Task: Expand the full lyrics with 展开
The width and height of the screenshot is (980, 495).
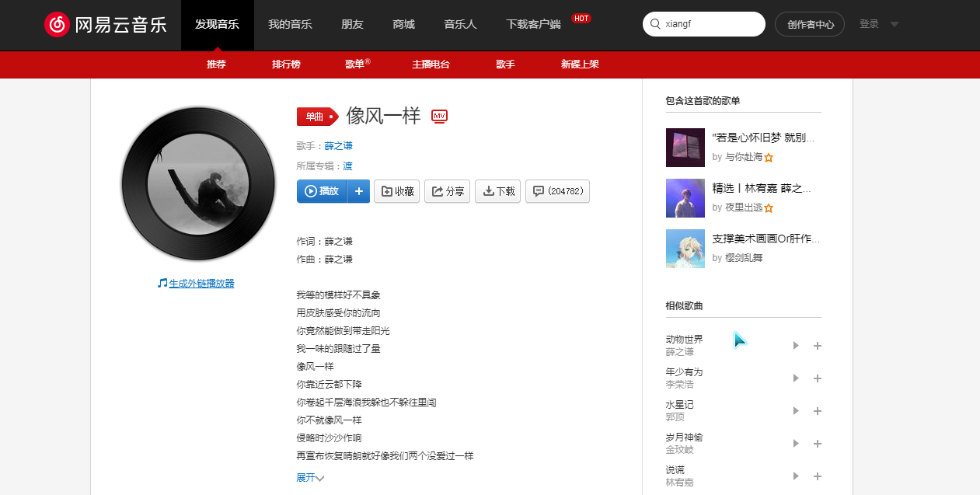Action: pos(310,478)
